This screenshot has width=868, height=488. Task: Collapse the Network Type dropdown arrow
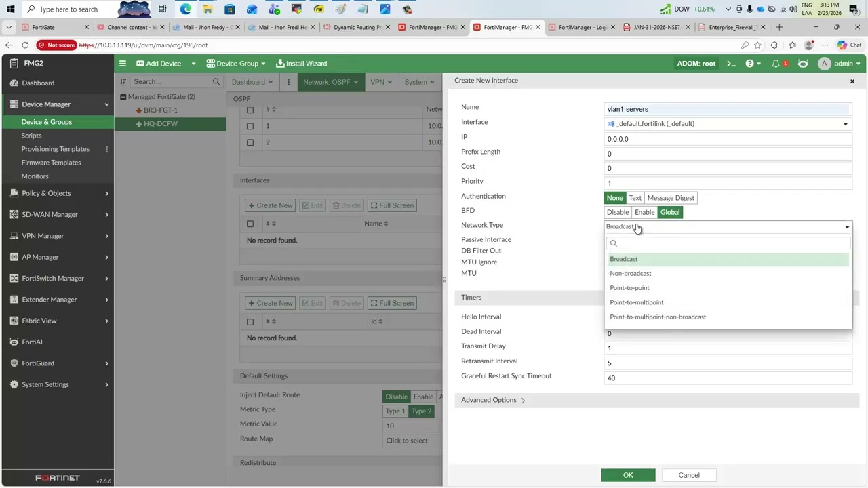[847, 228]
